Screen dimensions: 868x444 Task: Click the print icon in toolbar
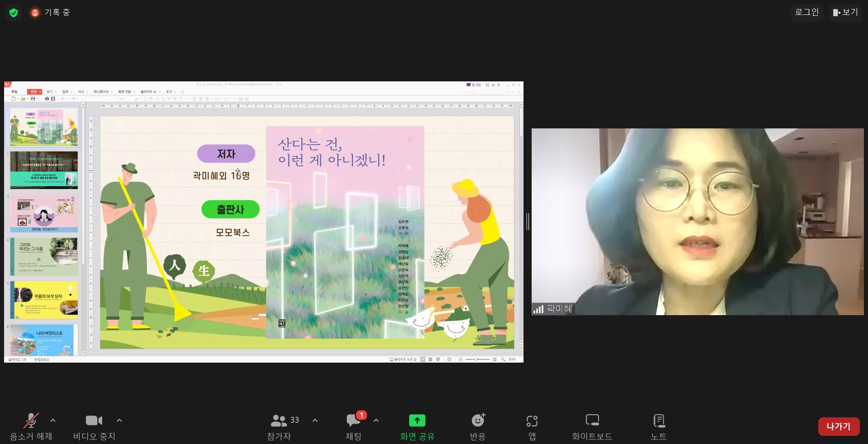point(47,99)
